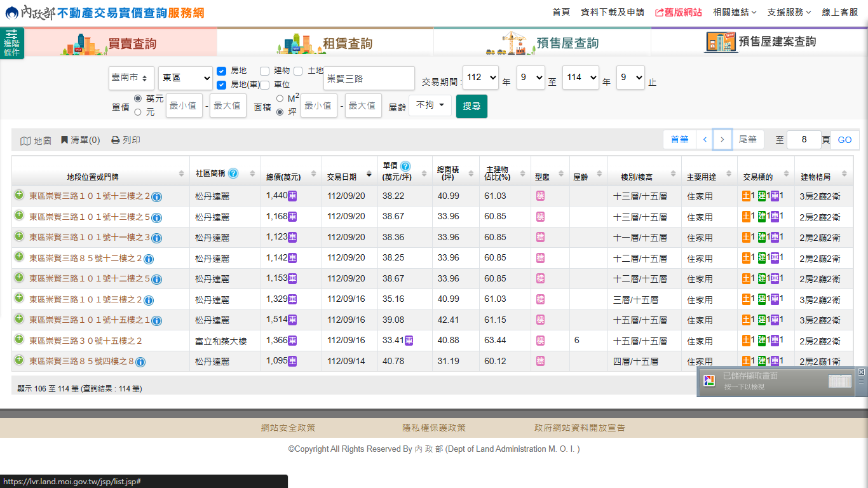Screen dimensions: 868x488
Task: Expand the 屋齡 不拘 dropdown
Action: (430, 105)
